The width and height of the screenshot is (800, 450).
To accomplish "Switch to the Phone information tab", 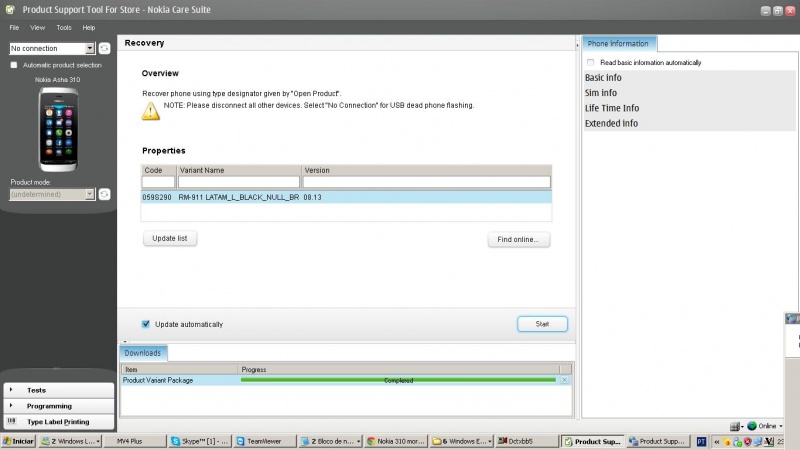I will pos(618,44).
